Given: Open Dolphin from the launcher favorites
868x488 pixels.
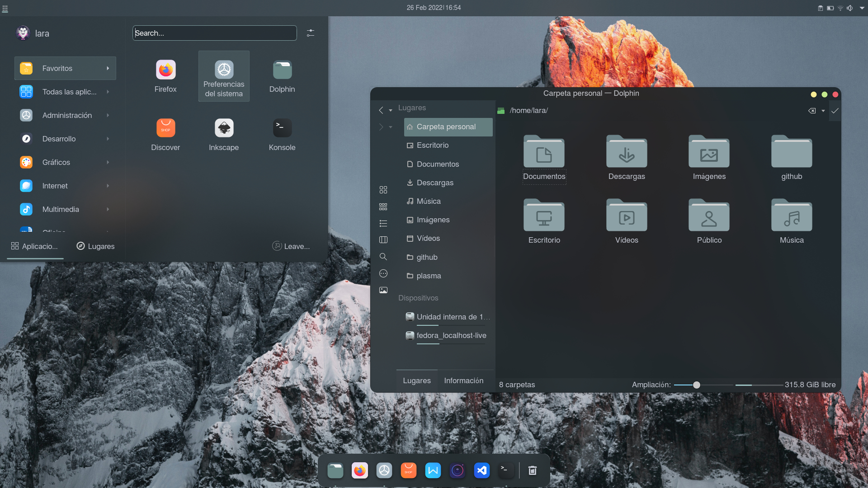Looking at the screenshot, I should click(x=282, y=76).
